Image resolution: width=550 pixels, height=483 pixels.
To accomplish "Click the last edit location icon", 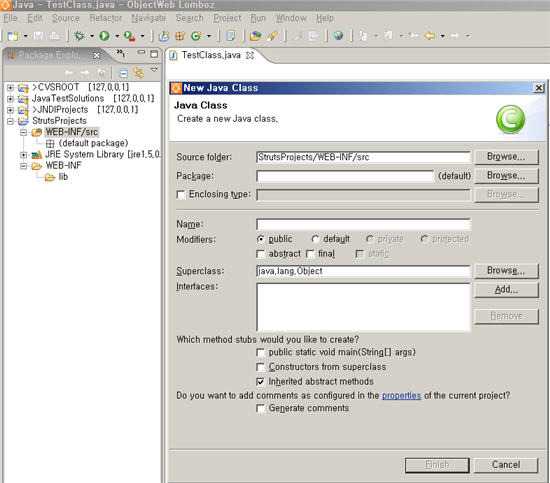I will pyautogui.click(x=413, y=35).
